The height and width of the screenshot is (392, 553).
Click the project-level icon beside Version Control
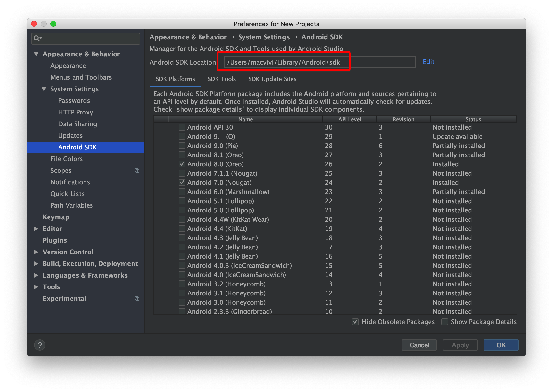click(x=137, y=252)
